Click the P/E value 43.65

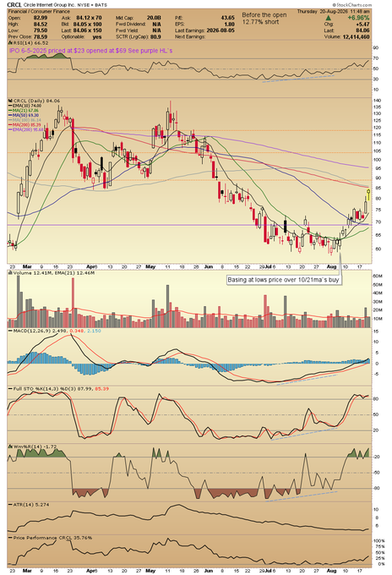227,18
